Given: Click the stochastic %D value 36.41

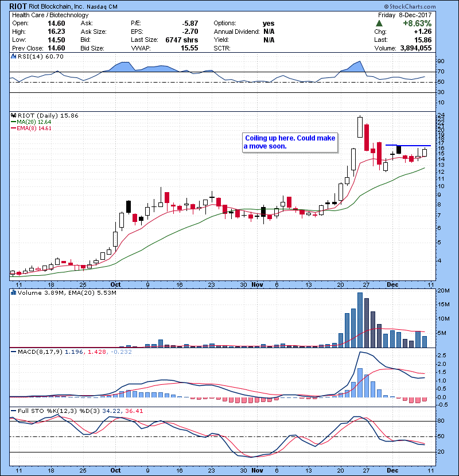Looking at the screenshot, I should click(x=134, y=411).
